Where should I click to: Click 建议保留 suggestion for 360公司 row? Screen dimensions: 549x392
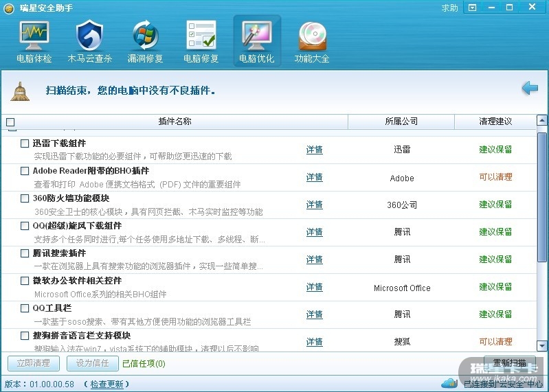[x=495, y=205]
